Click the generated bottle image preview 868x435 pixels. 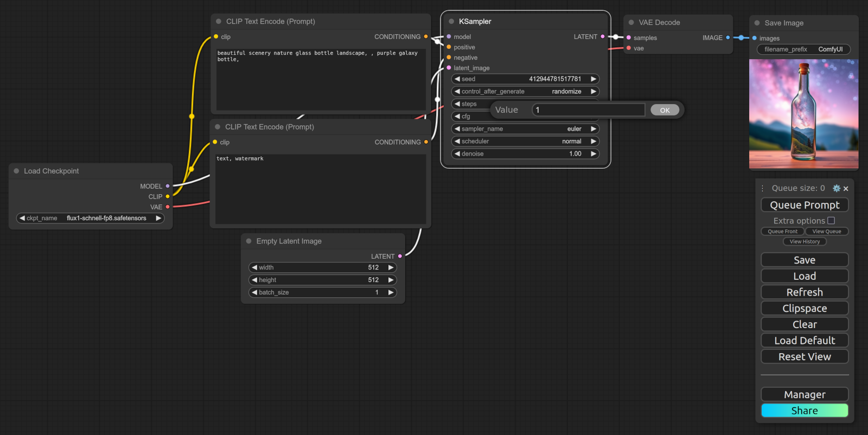pos(803,114)
